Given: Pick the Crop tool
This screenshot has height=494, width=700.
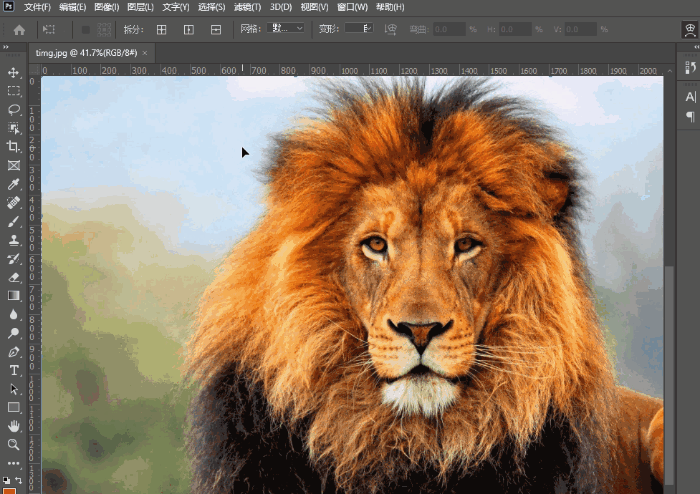Looking at the screenshot, I should [x=14, y=147].
